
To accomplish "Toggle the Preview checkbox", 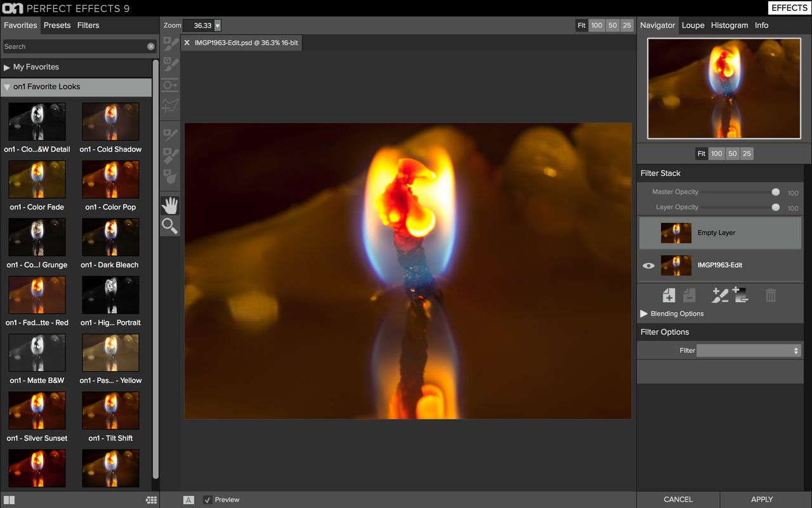I will (x=207, y=500).
